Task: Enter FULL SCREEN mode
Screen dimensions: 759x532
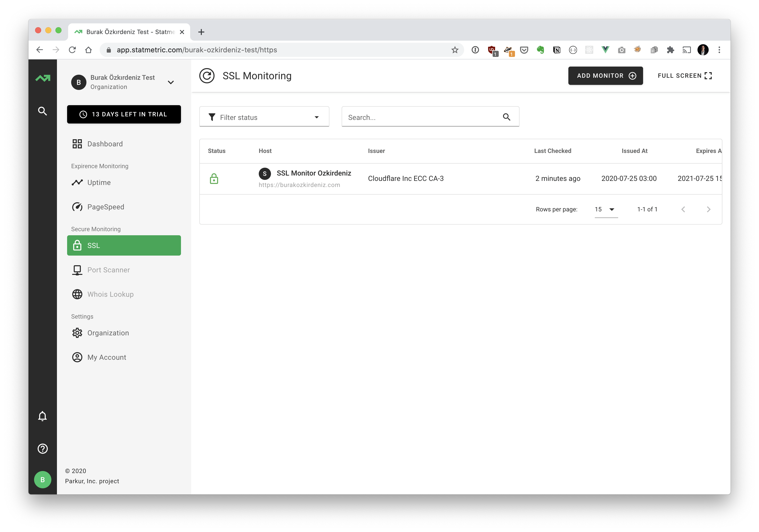Action: point(685,76)
